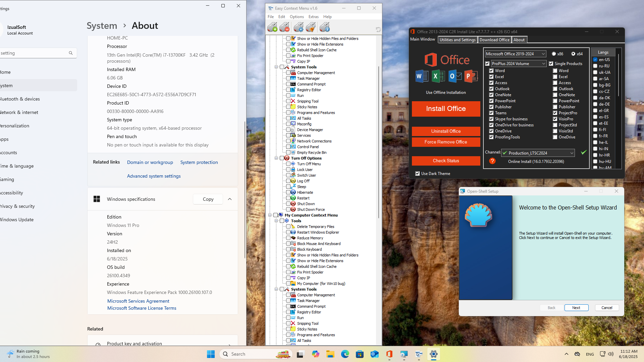The height and width of the screenshot is (362, 644).
Task: Collapse the Windows specifications section chevron
Action: [230, 199]
